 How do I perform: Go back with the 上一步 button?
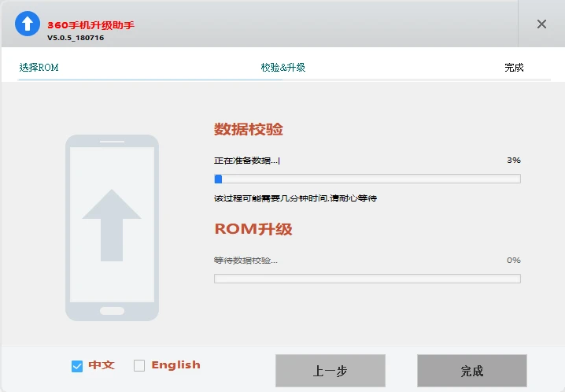point(331,371)
